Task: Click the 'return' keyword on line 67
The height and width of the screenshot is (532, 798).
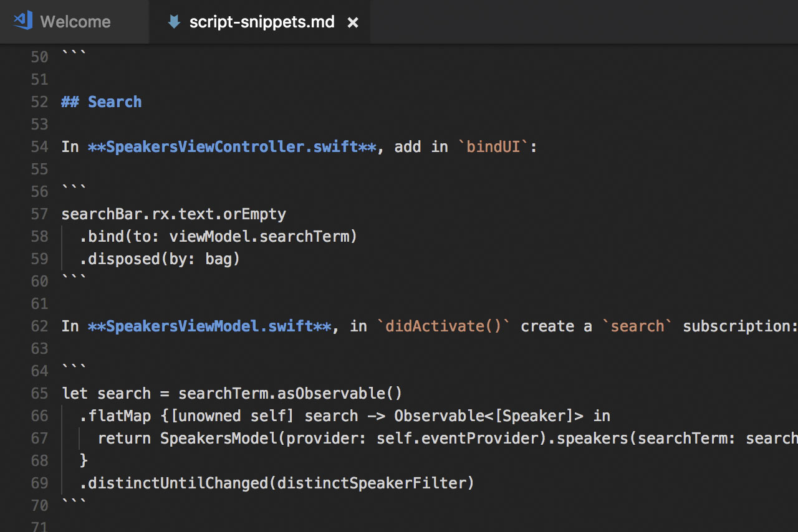Action: tap(124, 438)
